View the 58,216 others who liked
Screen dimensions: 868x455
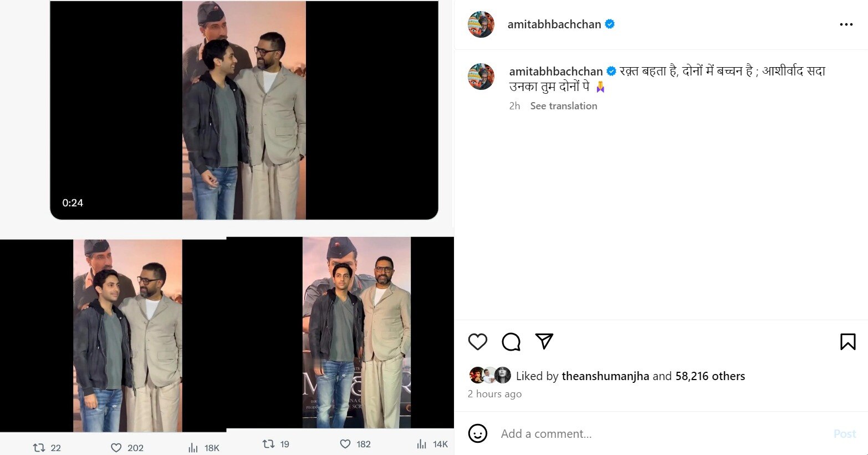tap(709, 376)
